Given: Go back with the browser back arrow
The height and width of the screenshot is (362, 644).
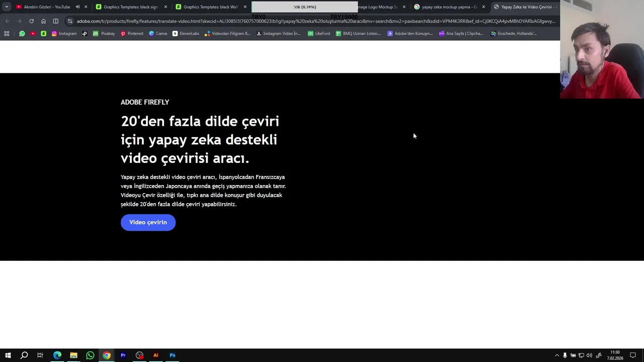Looking at the screenshot, I should (x=7, y=21).
